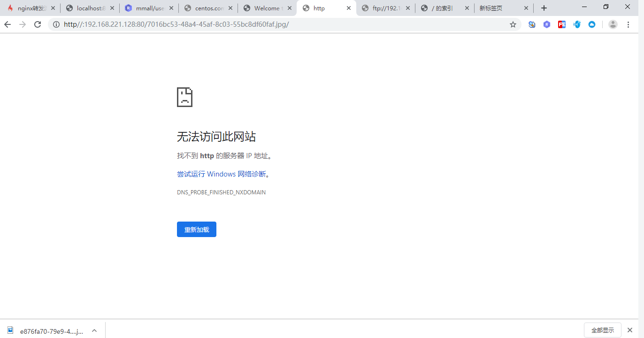The image size is (644, 338).
Task: Bookmark this page with the star icon
Action: click(513, 24)
